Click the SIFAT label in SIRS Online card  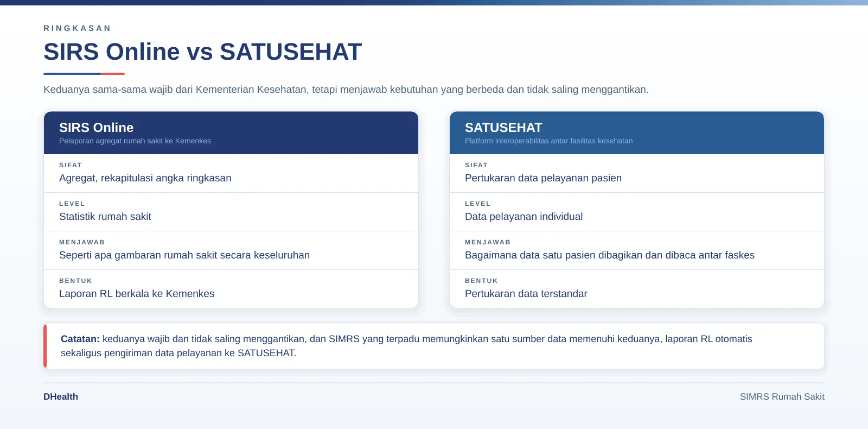[x=71, y=165]
